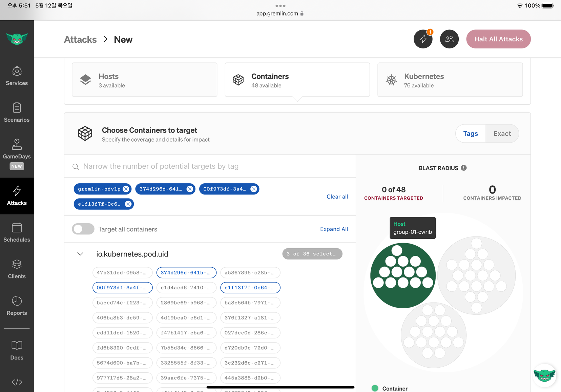
Task: Remove the 00f973df-3a4 tag chip
Action: point(254,189)
